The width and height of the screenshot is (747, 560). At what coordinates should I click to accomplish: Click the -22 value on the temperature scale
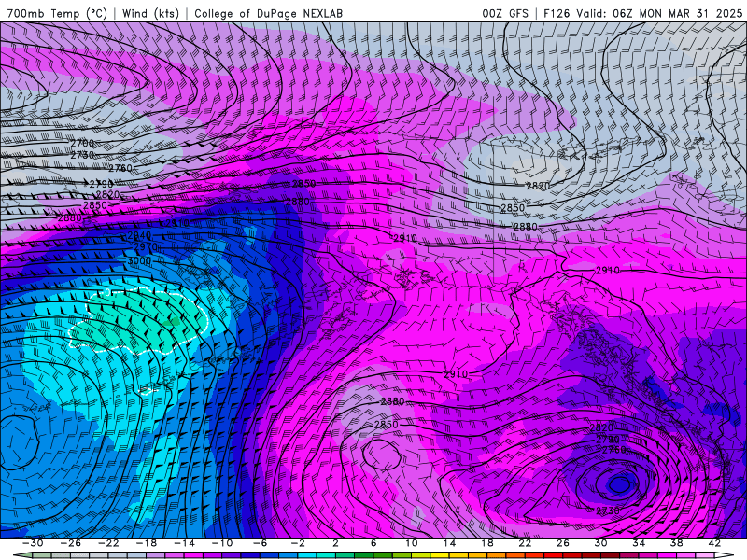[x=108, y=543]
